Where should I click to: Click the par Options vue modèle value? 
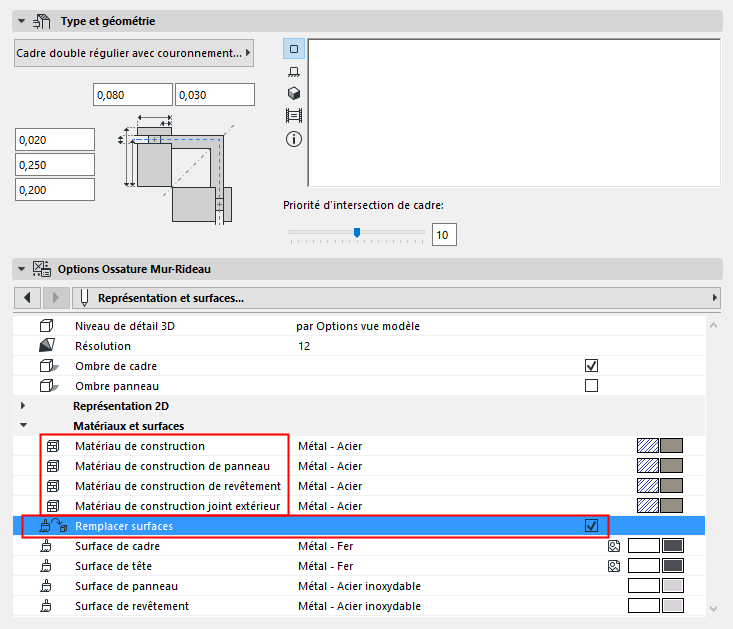[x=358, y=326]
